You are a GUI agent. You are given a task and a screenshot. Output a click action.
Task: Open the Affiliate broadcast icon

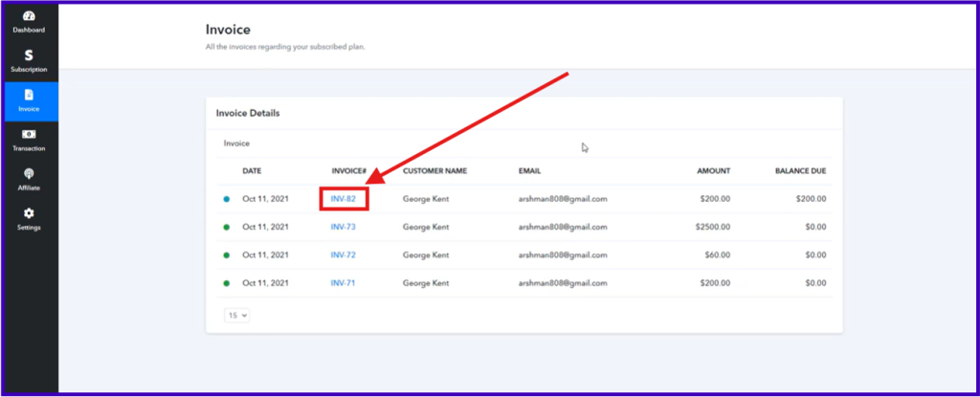click(x=29, y=174)
